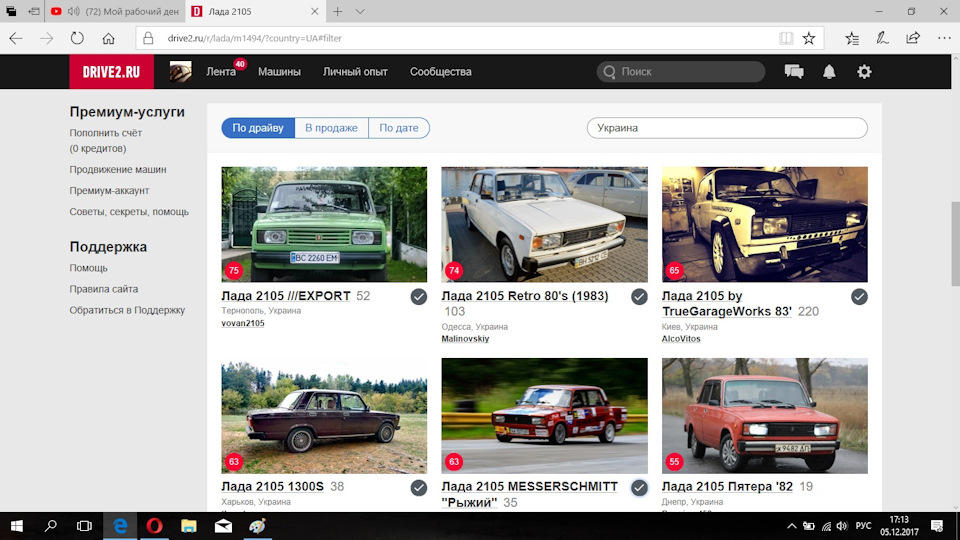
Task: Open red rally MESSERSCHMITT thumbnail
Action: click(544, 416)
